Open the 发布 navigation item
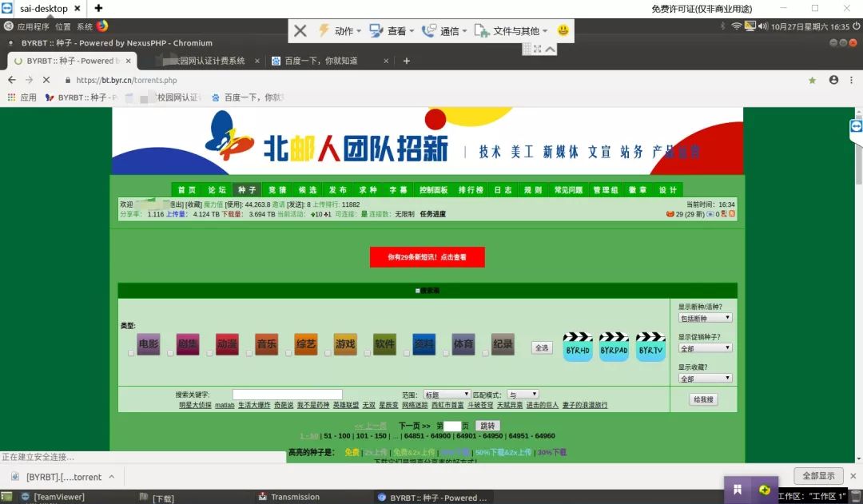 (338, 190)
